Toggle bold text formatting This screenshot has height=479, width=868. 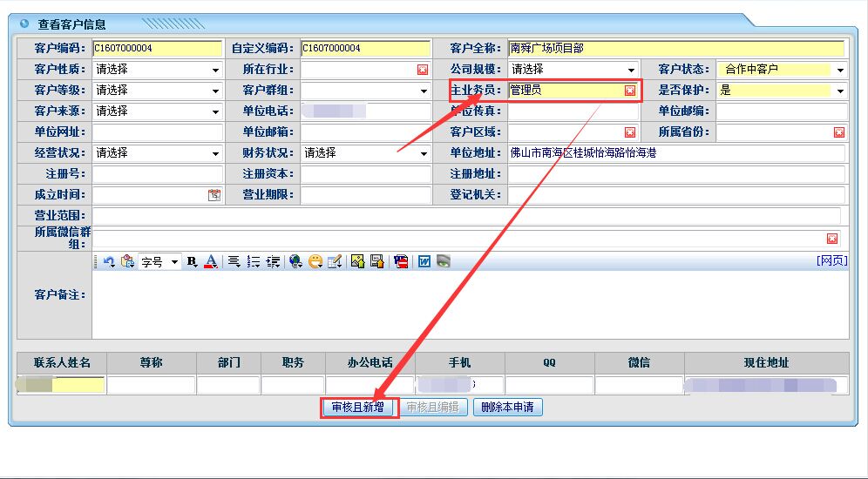point(193,261)
